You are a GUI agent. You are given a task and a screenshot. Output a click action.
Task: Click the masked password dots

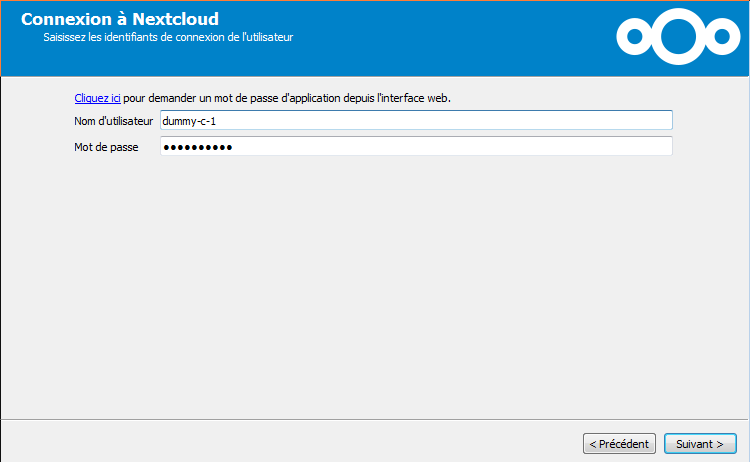click(x=198, y=147)
